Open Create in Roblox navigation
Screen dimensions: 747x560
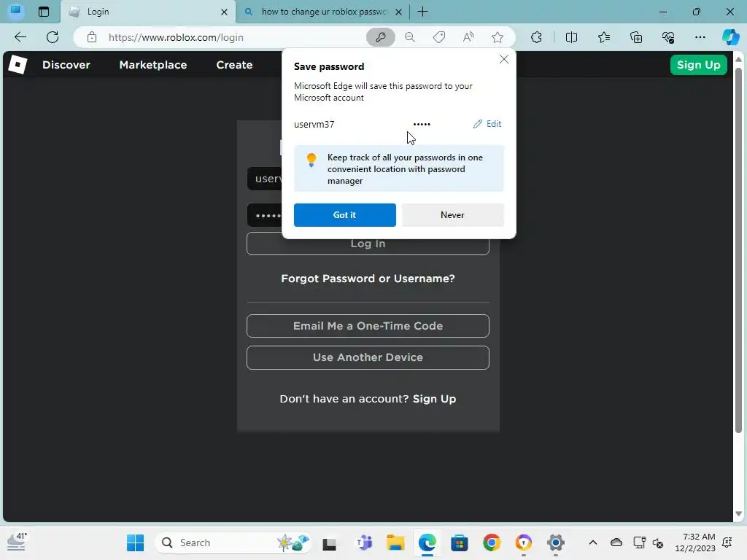tap(234, 65)
